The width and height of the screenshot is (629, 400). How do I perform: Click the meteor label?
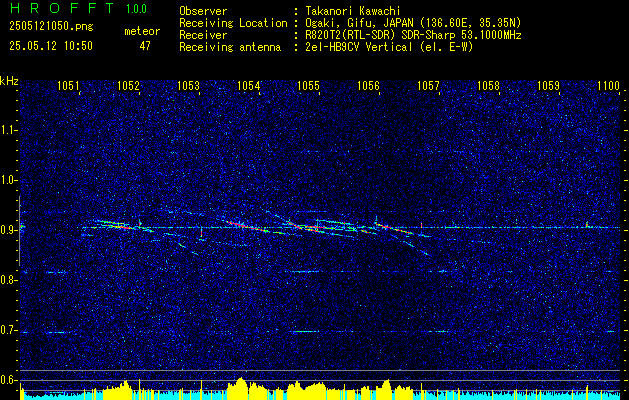pos(142,31)
